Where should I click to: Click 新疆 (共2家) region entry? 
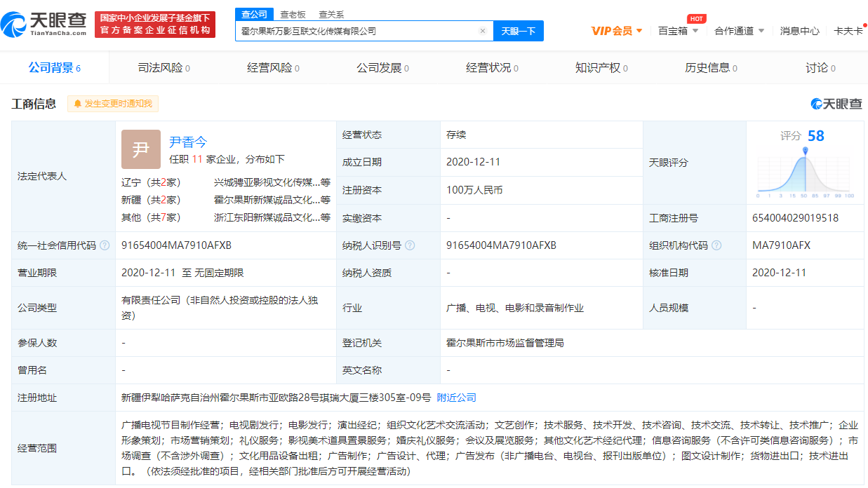point(151,200)
